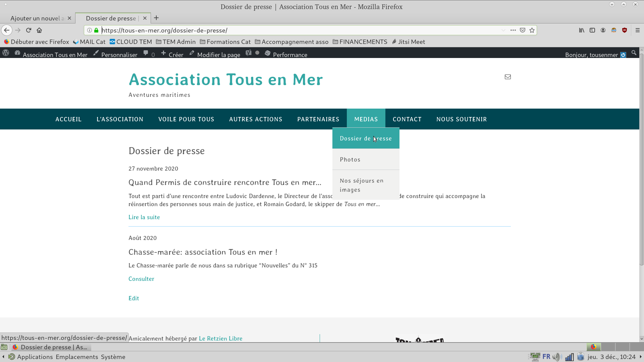Switch to the 'Ajouter un nouvel' tab
This screenshot has height=362, width=644.
tap(37, 18)
